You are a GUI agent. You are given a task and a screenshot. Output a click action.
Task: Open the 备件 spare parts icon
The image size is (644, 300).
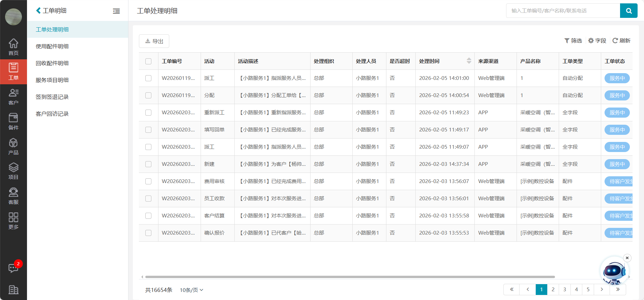pyautogui.click(x=13, y=121)
